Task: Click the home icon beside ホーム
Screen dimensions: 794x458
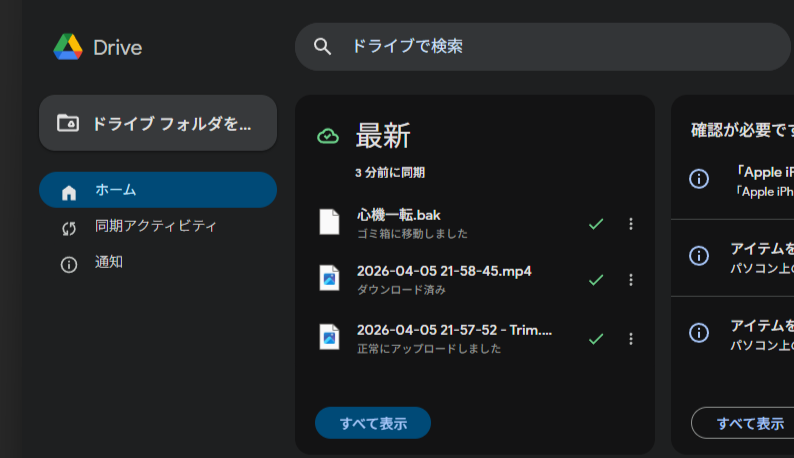Action: click(69, 193)
